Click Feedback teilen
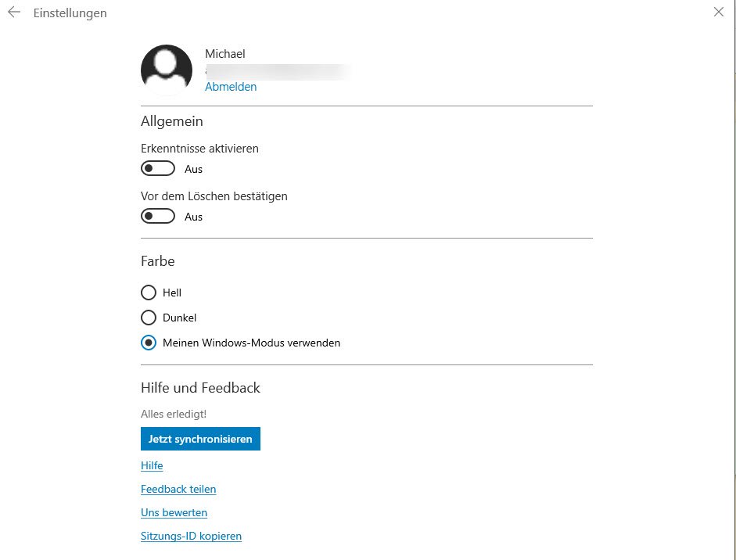Viewport: 736px width, 560px height. [178, 489]
